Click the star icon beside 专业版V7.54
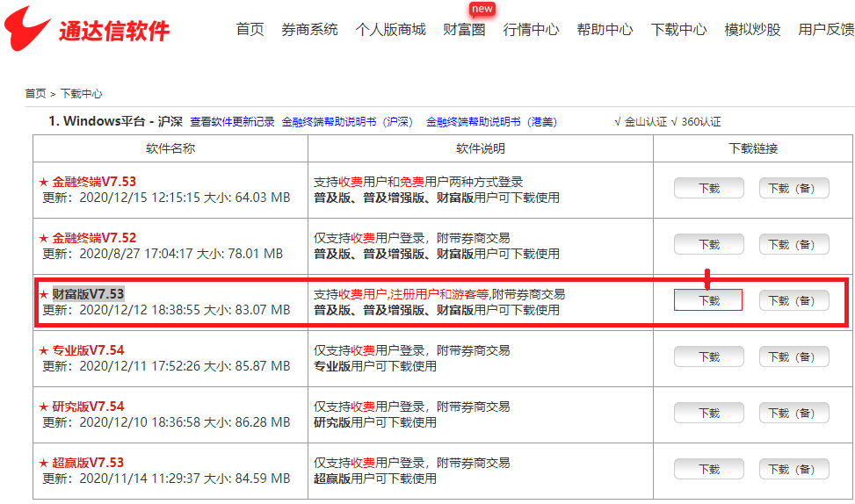 pos(44,350)
